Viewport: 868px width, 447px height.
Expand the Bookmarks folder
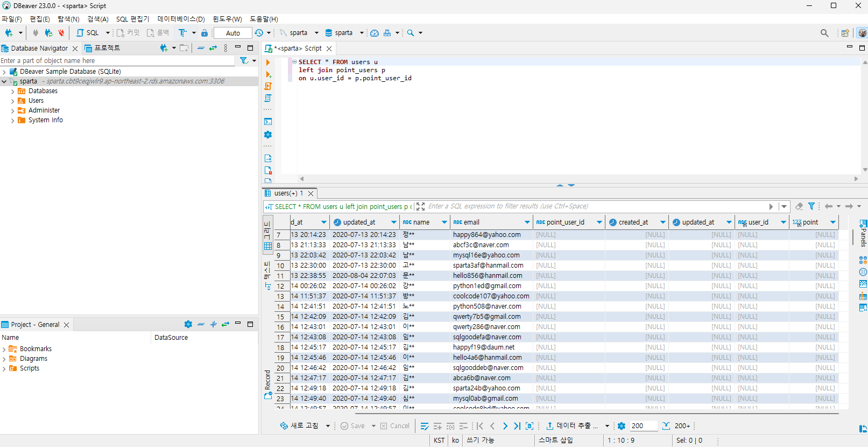click(4, 350)
